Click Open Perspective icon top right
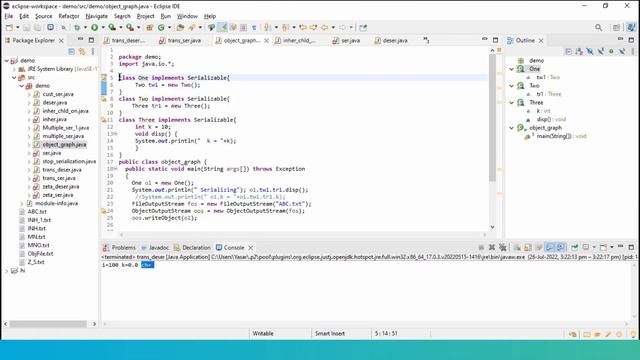The height and width of the screenshot is (360, 640). (x=616, y=27)
